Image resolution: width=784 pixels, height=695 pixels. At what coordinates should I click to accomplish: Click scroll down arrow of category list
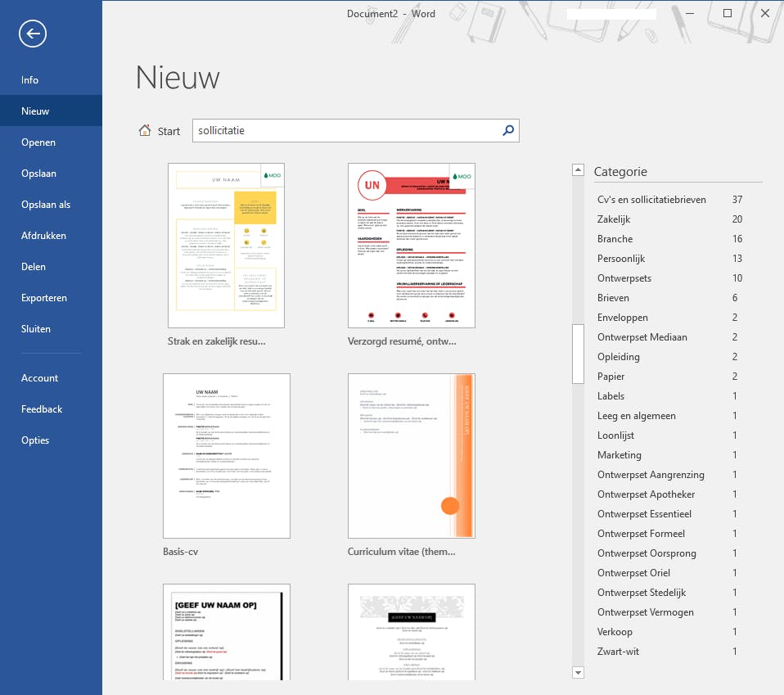point(578,673)
